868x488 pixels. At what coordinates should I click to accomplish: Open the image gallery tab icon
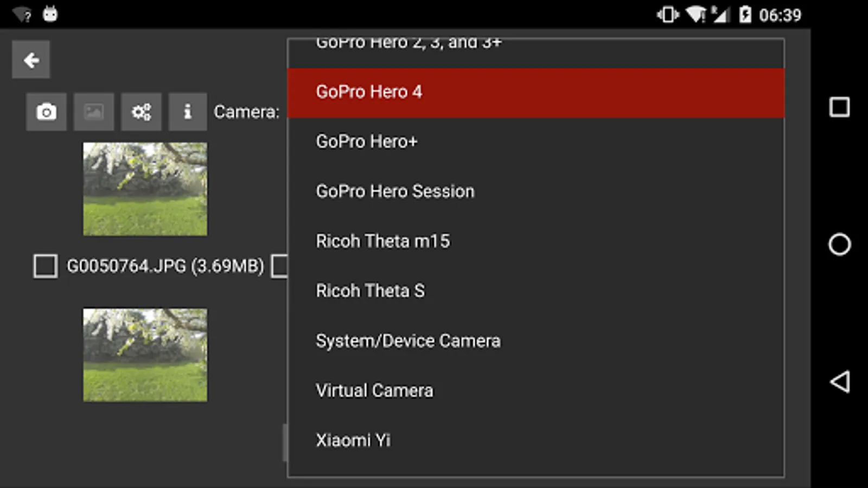pos(94,112)
